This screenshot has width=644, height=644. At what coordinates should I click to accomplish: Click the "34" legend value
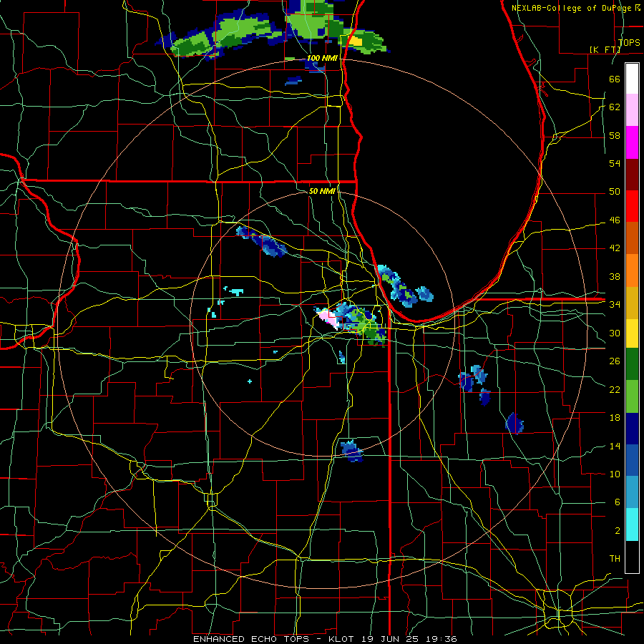pos(615,305)
